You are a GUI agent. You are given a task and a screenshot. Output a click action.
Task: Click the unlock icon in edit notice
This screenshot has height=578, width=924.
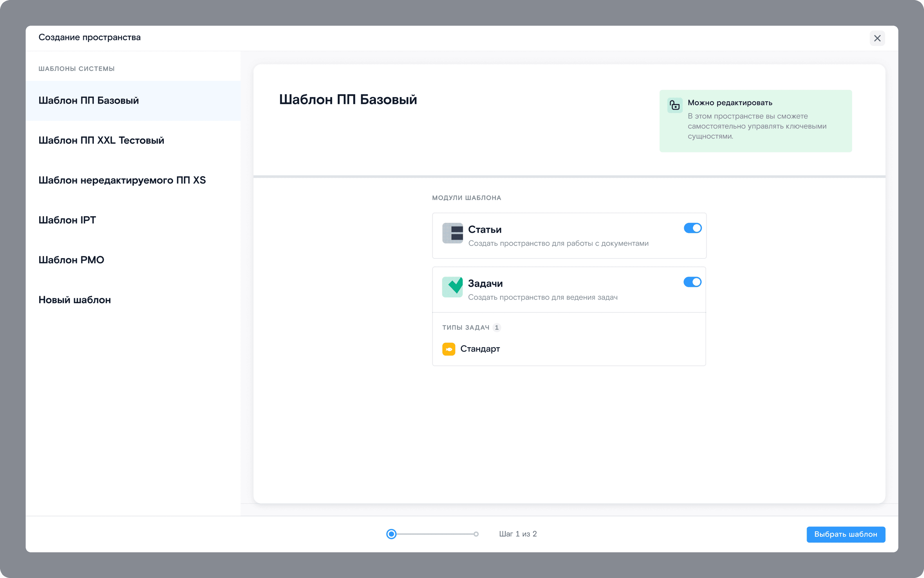675,105
